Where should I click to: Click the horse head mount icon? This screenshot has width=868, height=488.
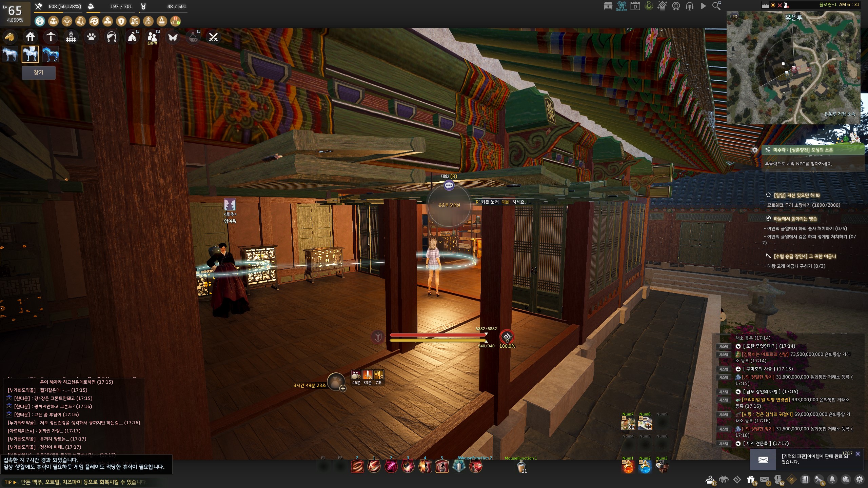pos(10,37)
